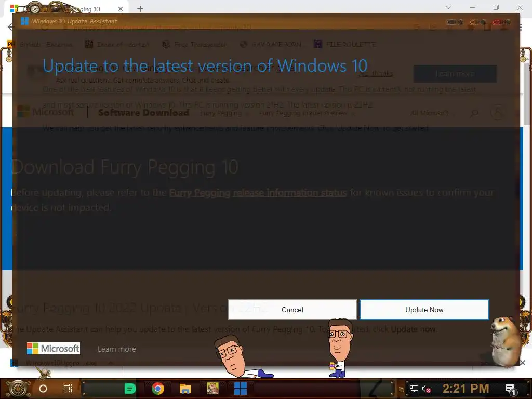
Task: Click the Windows10Upgrade exe download item
Action: pos(61,363)
